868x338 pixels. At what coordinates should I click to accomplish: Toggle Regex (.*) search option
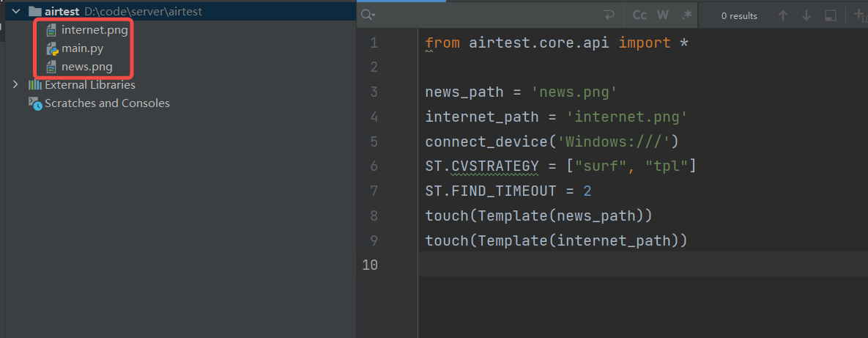(x=686, y=15)
